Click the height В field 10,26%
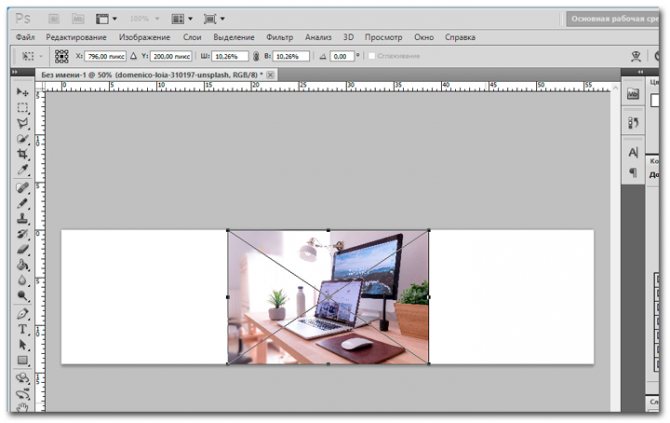The image size is (670, 423). [291, 56]
